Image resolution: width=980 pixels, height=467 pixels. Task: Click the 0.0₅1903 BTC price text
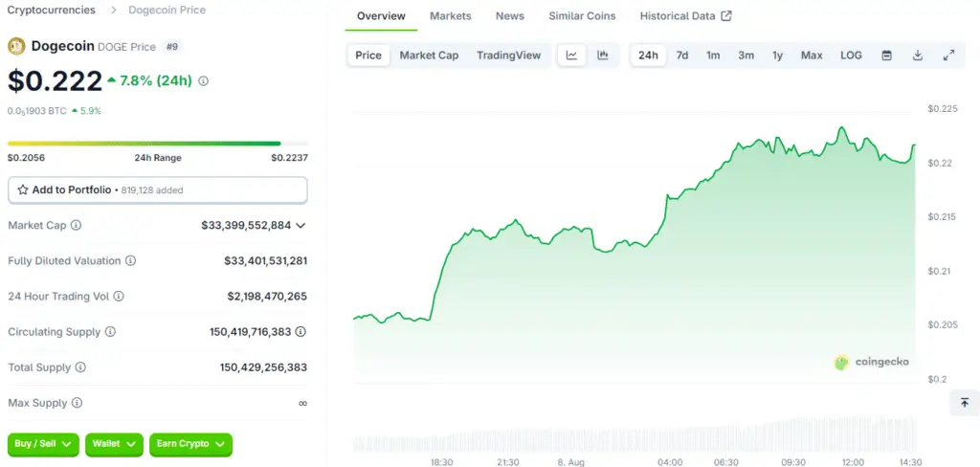pyautogui.click(x=37, y=111)
